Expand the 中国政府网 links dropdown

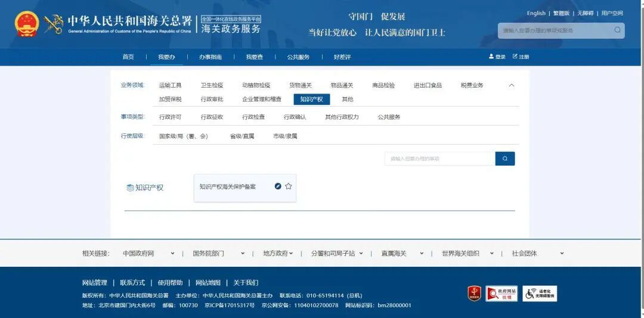(x=172, y=254)
